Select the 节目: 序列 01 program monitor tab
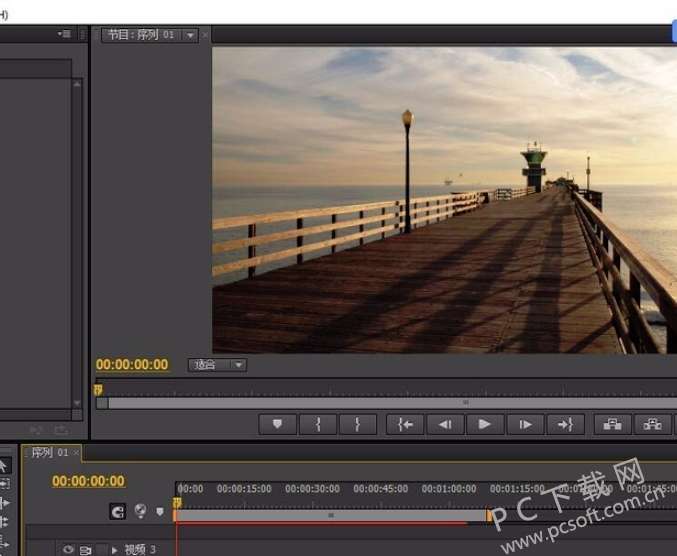This screenshot has height=556, width=677. coord(141,35)
